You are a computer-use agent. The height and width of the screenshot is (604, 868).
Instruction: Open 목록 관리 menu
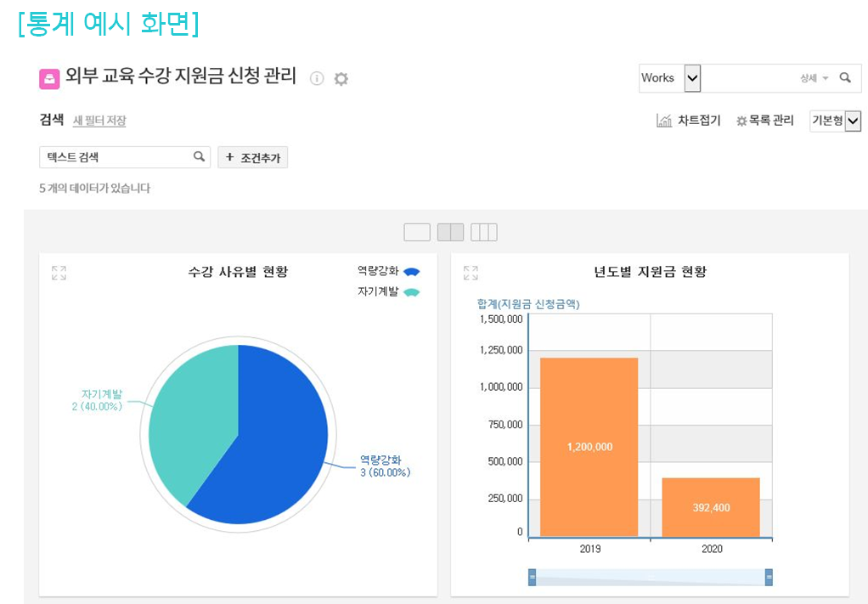click(x=765, y=121)
